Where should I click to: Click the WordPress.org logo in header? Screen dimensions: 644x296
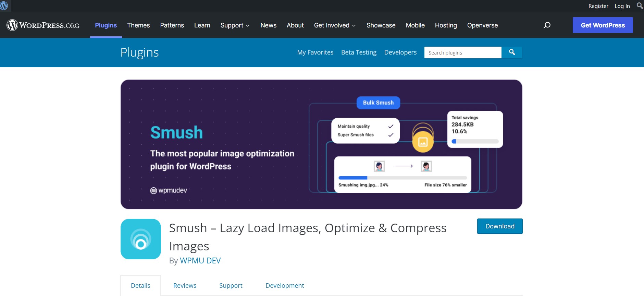tap(43, 25)
